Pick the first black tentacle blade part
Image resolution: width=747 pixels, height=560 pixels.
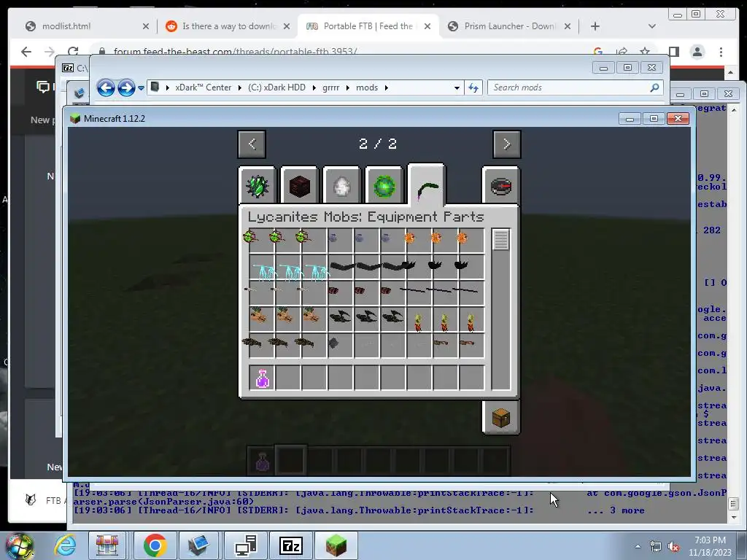point(342,265)
